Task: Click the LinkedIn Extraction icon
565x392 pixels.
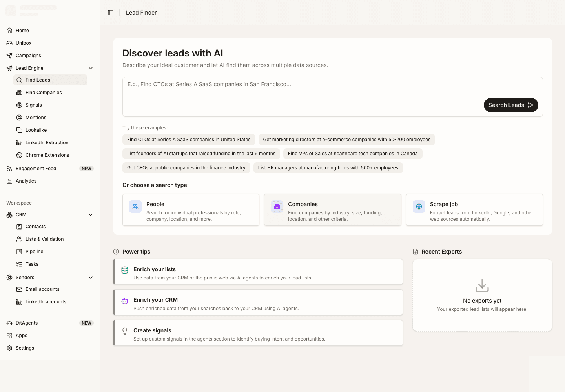Action: coord(19,143)
